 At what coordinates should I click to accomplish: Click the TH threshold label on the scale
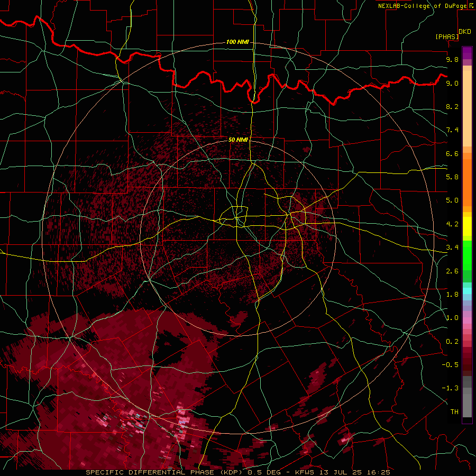pos(454,412)
